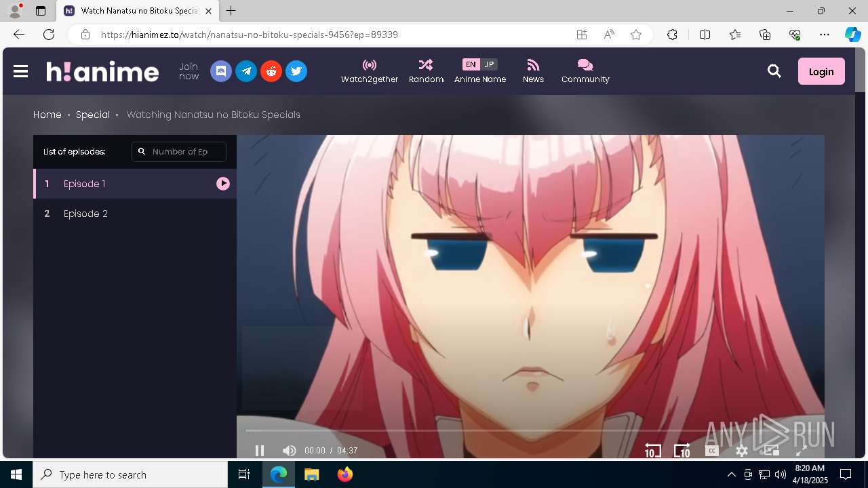Mute the video volume
Image resolution: width=868 pixels, height=488 pixels.
290,451
